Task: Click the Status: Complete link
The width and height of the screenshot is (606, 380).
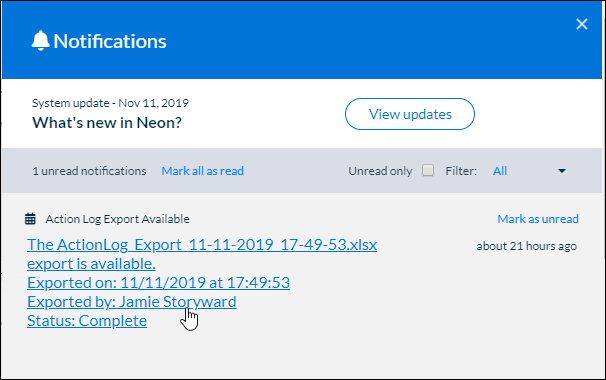Action: (87, 320)
